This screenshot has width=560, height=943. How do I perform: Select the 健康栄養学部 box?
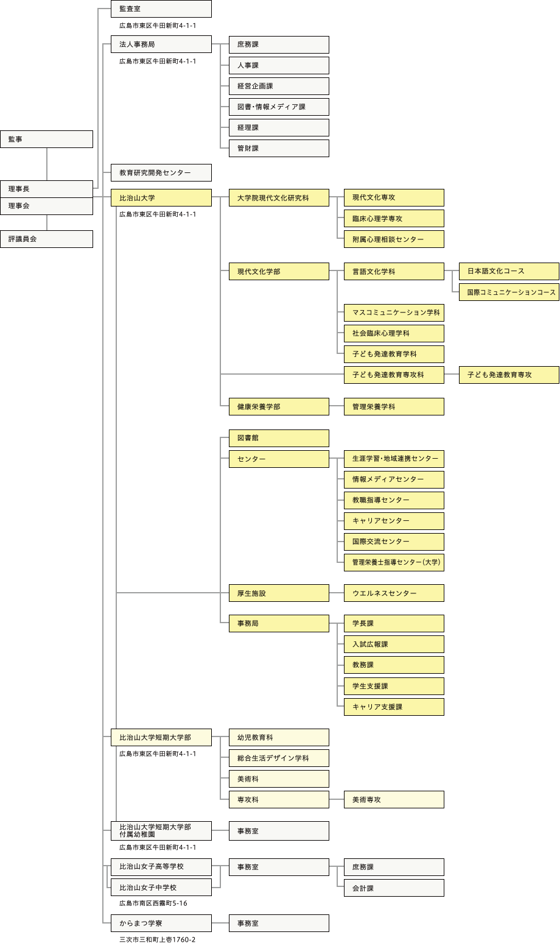(x=279, y=406)
